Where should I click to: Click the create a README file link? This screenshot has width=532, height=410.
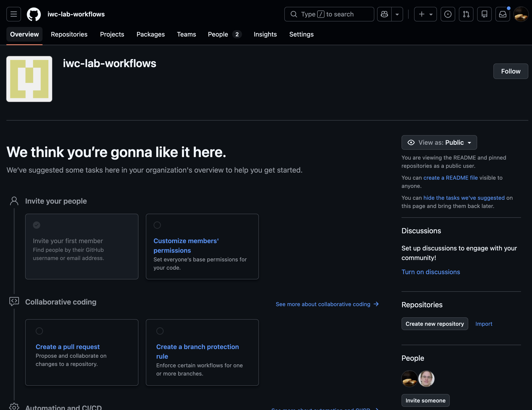tap(450, 178)
